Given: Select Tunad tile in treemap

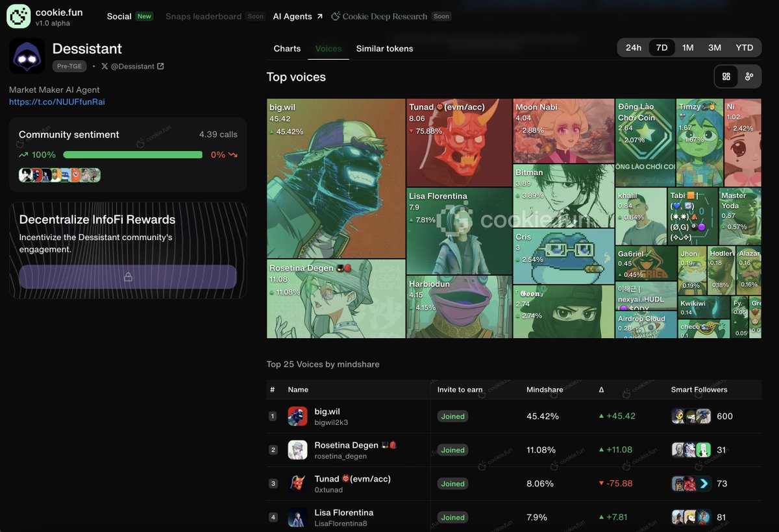Looking at the screenshot, I should [x=460, y=143].
